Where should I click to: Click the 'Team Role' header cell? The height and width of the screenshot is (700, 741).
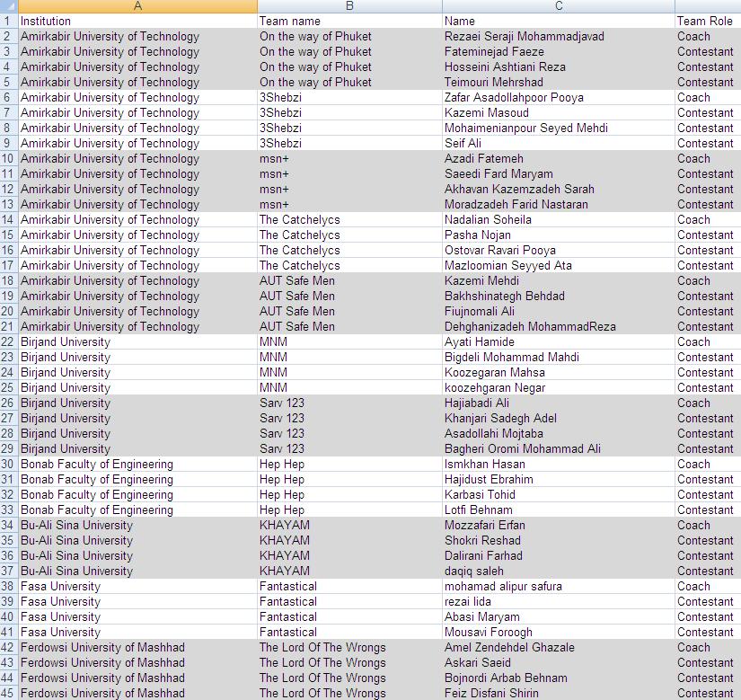[x=708, y=21]
